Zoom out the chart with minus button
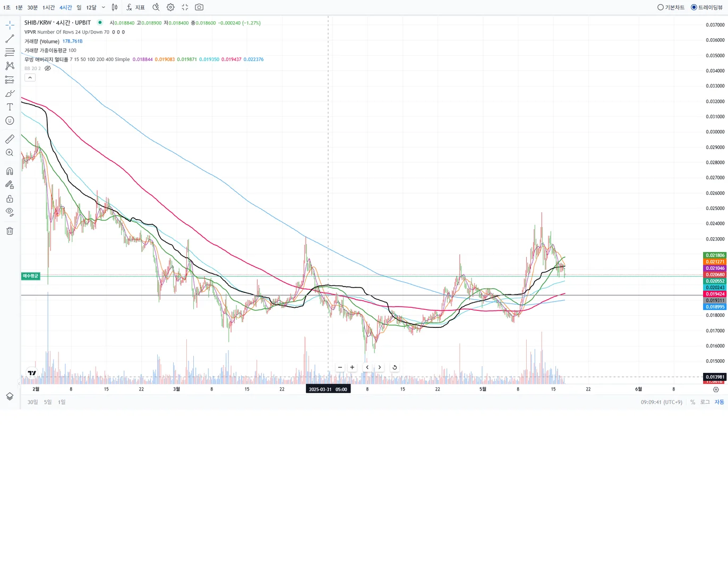The height and width of the screenshot is (573, 728). pos(340,367)
